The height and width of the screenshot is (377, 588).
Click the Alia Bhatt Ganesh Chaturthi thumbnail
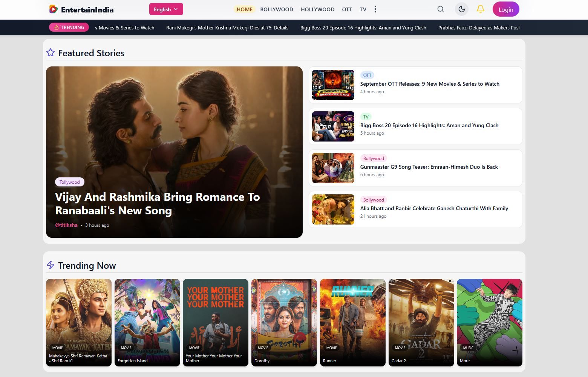pyautogui.click(x=333, y=209)
